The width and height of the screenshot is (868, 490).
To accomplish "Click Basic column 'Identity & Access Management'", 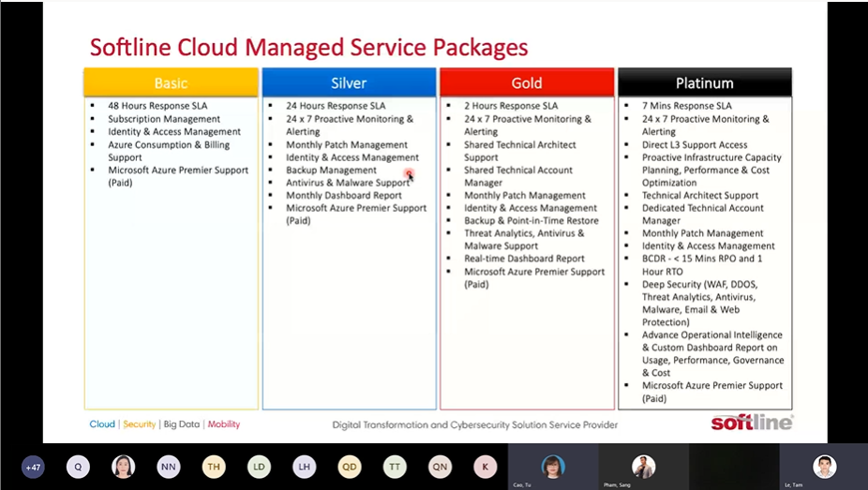I will [174, 131].
